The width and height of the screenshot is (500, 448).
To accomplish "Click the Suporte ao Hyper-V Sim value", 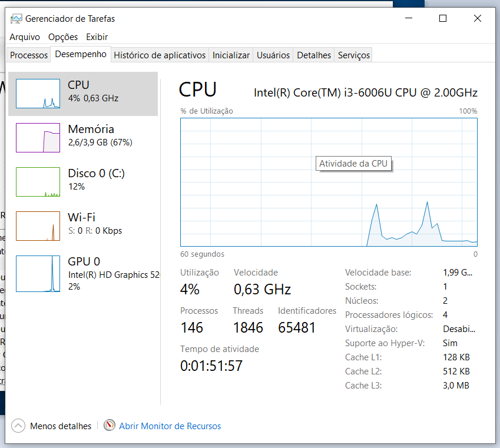I will click(x=450, y=343).
